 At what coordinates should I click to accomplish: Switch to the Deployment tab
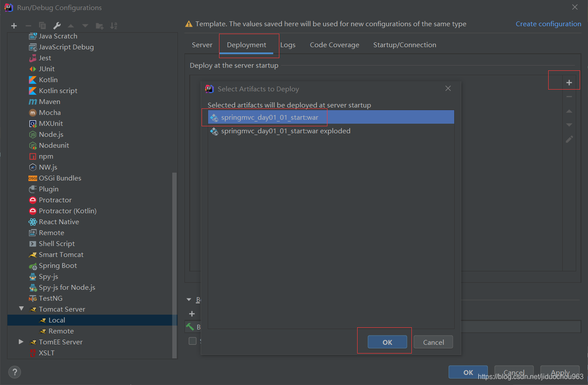pos(247,45)
